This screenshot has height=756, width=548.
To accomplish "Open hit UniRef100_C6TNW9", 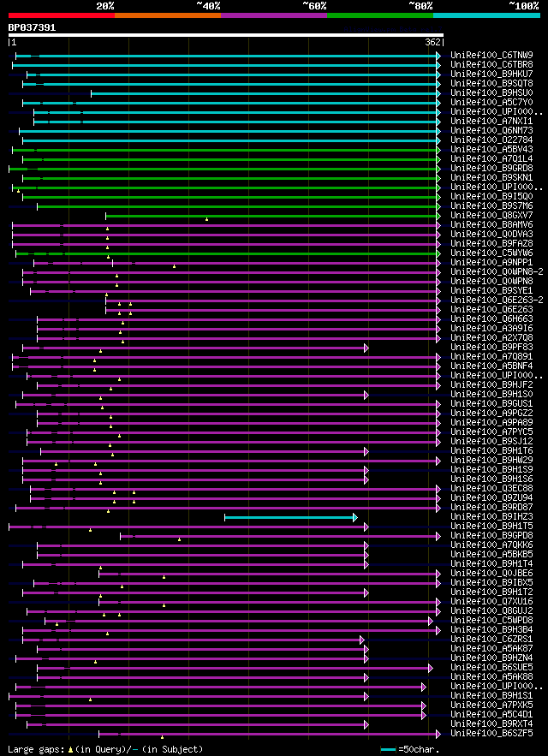I will pos(491,56).
